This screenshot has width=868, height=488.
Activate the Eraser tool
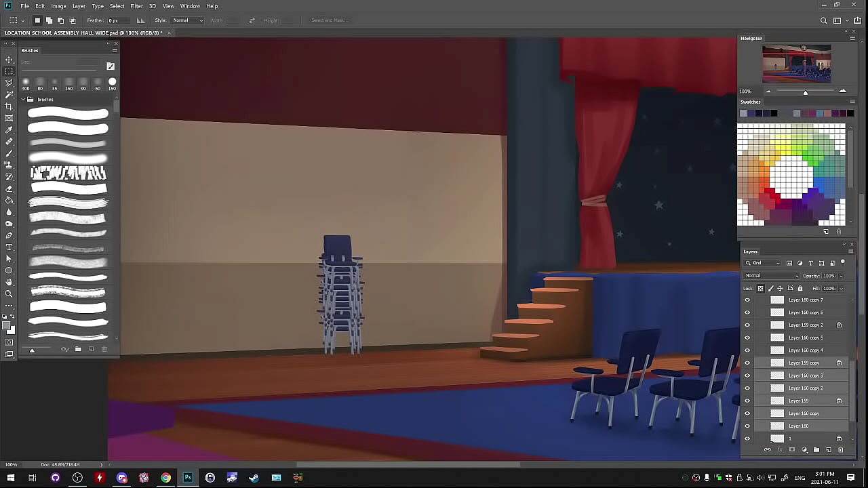(x=9, y=189)
